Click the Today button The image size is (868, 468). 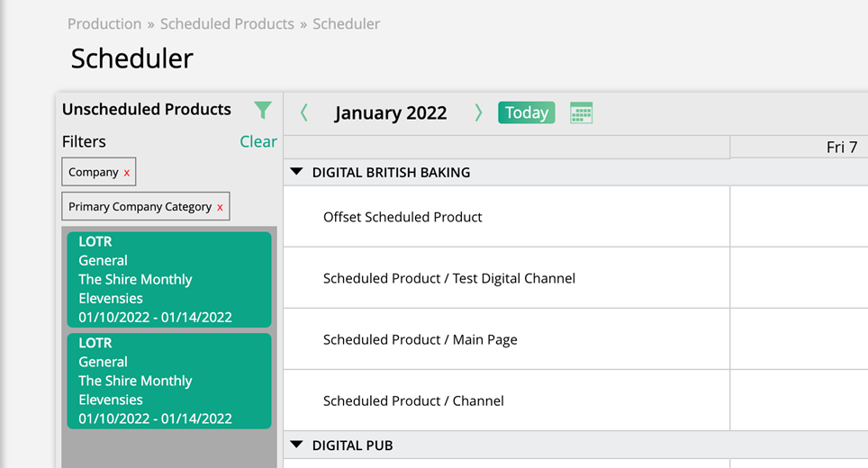point(526,112)
